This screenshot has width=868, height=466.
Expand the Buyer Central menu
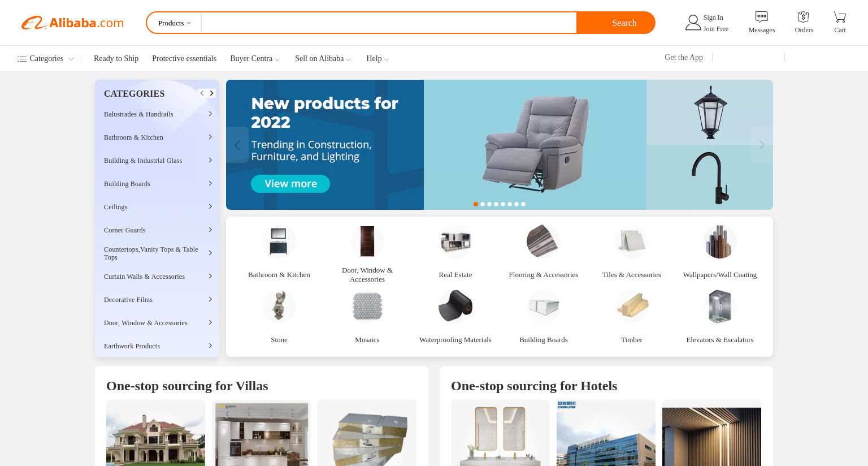[x=255, y=59]
